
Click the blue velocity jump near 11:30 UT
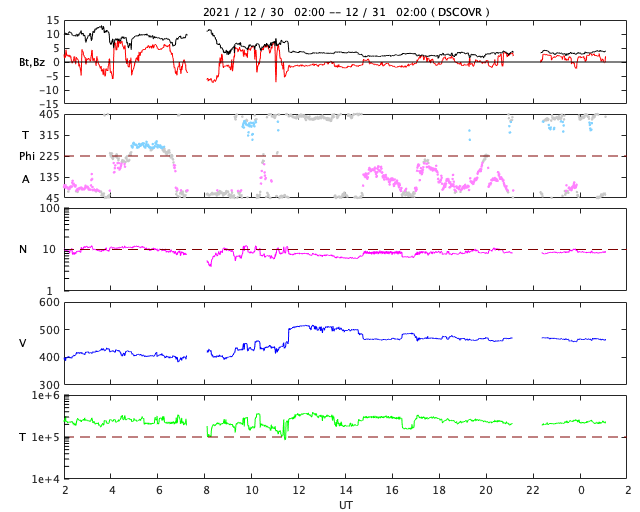[x=289, y=336]
